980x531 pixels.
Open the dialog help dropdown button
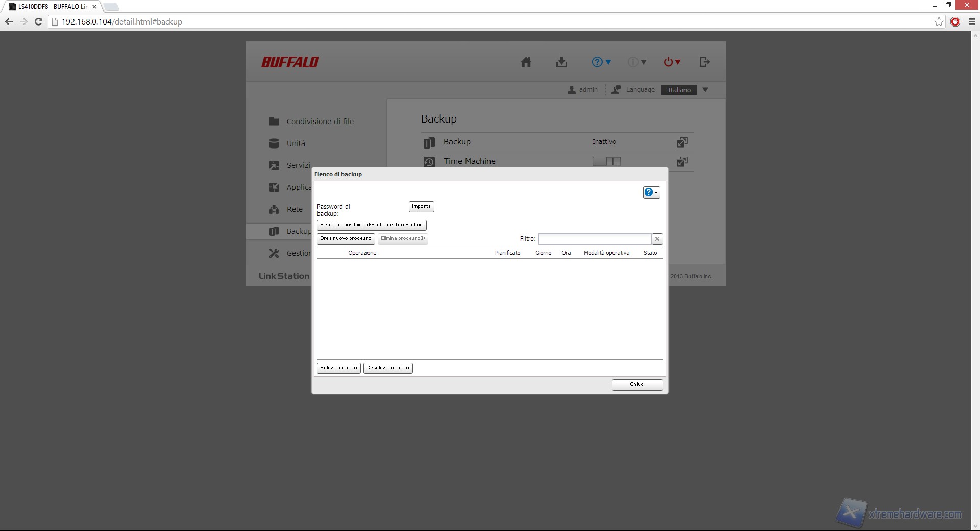[651, 192]
